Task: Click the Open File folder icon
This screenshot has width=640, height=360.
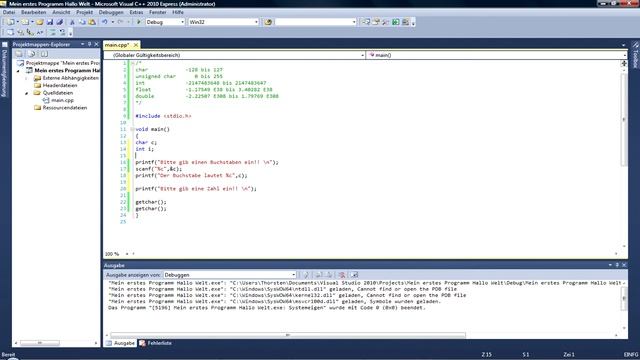Action: click(x=40, y=22)
